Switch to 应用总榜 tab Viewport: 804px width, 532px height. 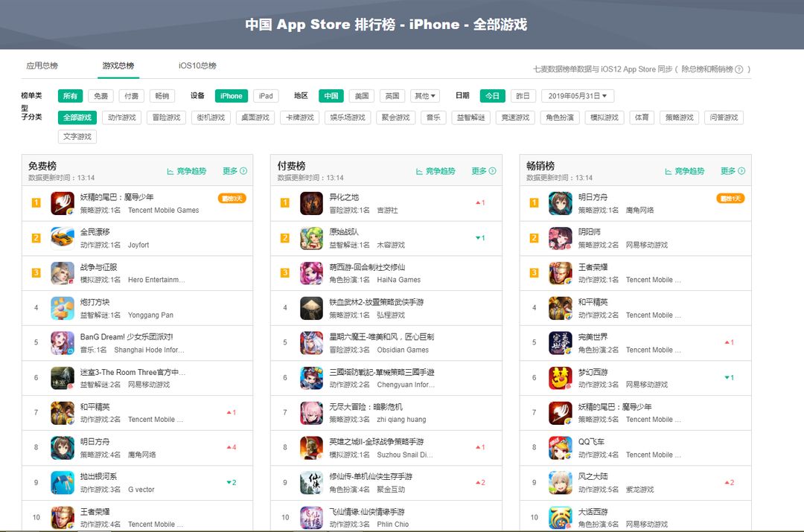coord(42,65)
